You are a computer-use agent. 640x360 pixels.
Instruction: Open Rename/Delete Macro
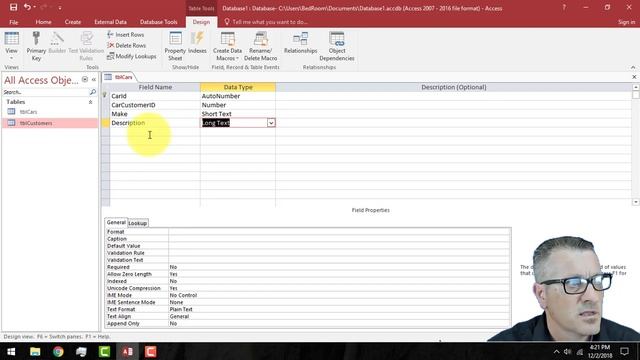coord(260,46)
